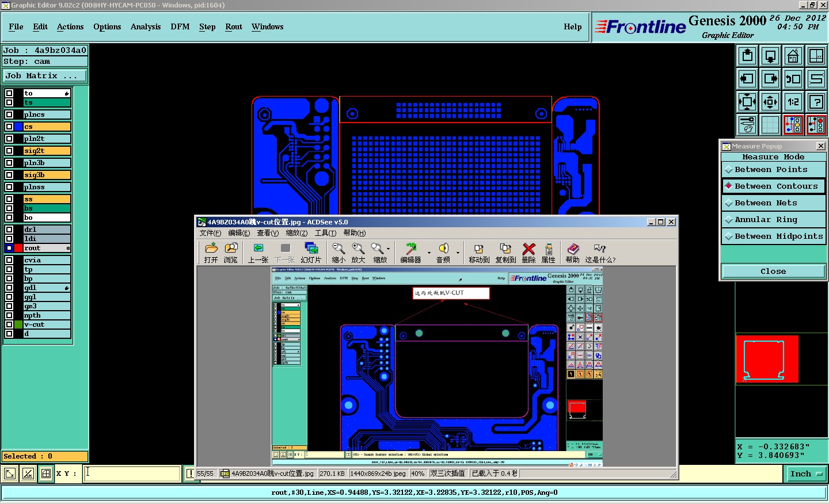Click the home view icon

point(793,56)
